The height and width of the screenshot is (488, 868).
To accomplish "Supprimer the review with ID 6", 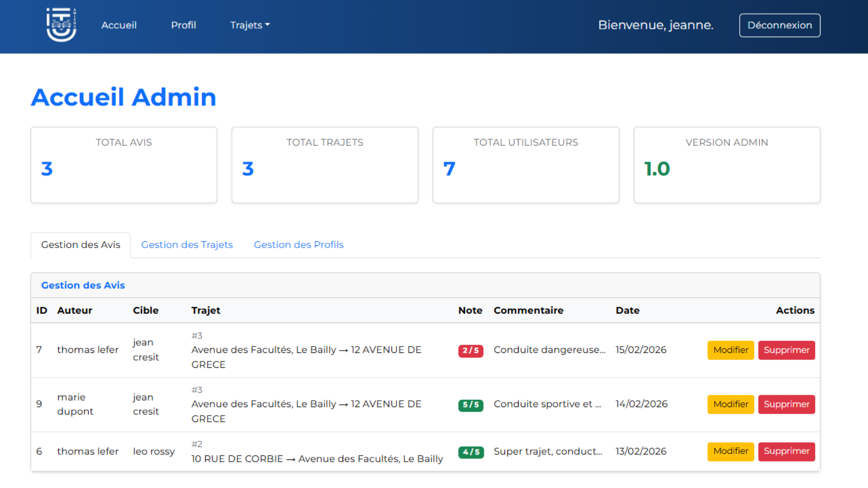I will tap(787, 451).
